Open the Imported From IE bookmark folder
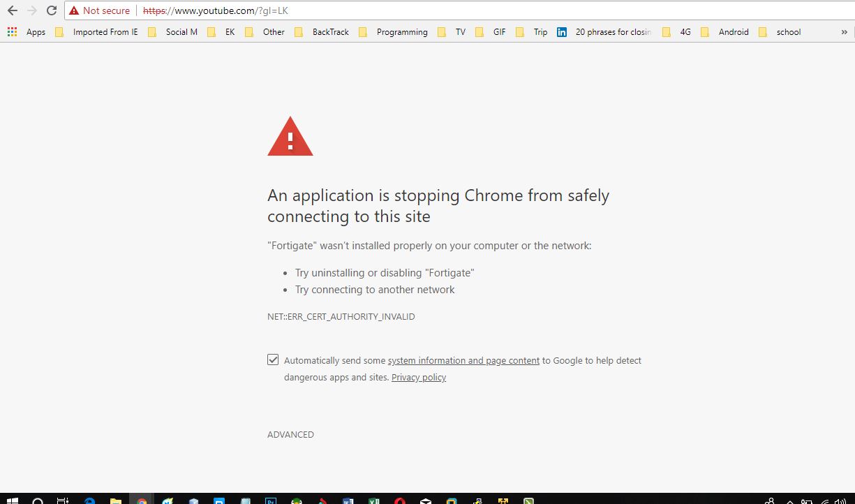This screenshot has width=855, height=504. click(97, 32)
